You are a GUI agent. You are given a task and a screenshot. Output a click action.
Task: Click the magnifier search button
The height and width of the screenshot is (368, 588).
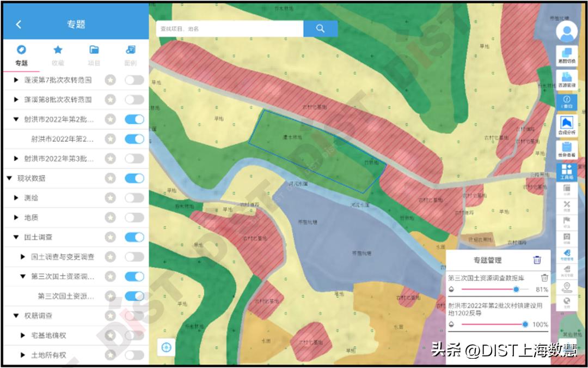click(320, 28)
